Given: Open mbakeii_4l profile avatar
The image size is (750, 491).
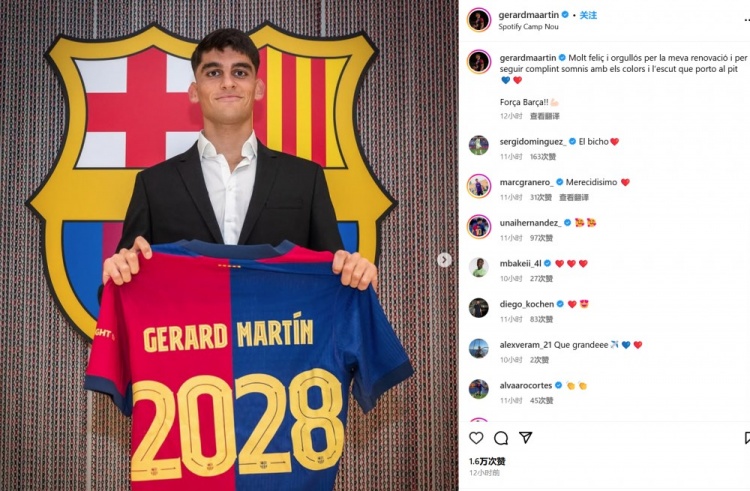Looking at the screenshot, I should (x=479, y=267).
